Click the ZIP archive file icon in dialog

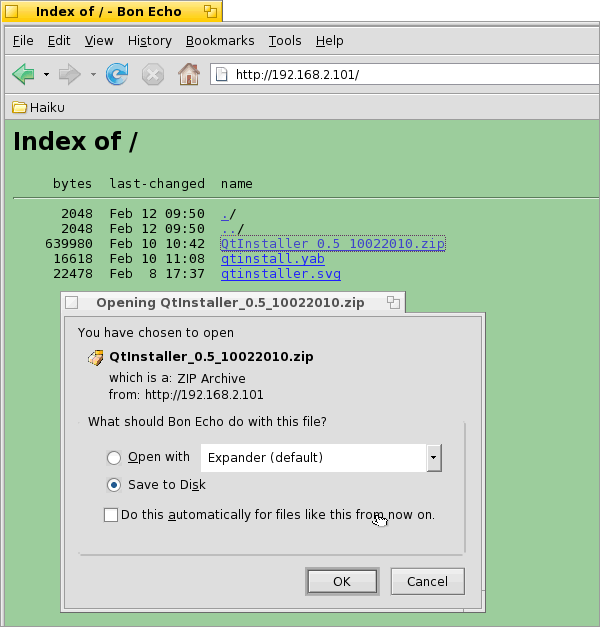[96, 357]
